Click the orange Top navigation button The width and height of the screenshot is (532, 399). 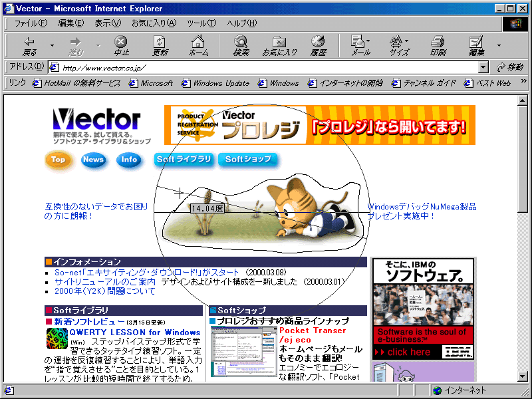click(59, 160)
